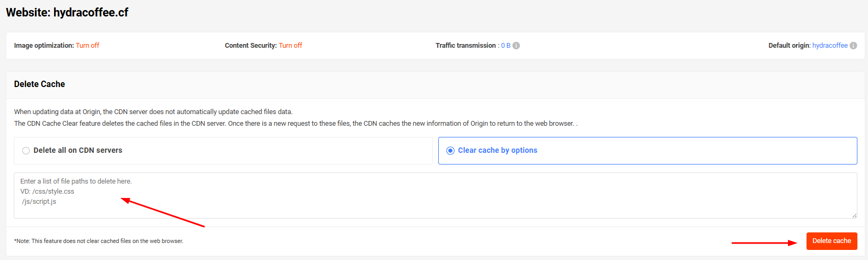Click the Image optimization label

pos(44,46)
